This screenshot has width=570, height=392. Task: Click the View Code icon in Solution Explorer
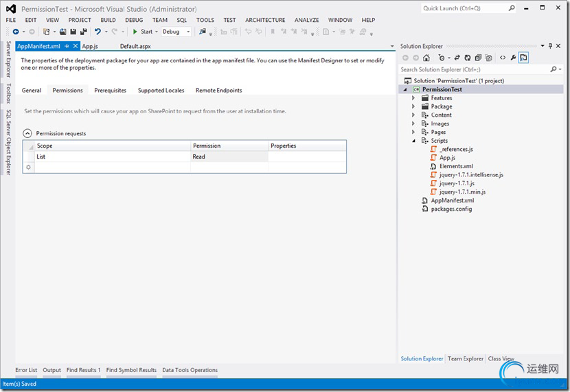(x=503, y=58)
